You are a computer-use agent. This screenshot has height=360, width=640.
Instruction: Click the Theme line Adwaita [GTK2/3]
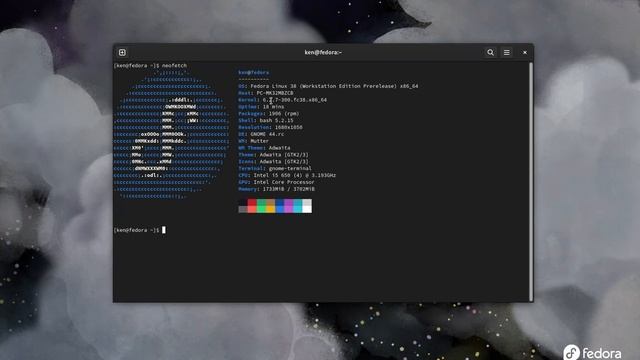(x=273, y=155)
